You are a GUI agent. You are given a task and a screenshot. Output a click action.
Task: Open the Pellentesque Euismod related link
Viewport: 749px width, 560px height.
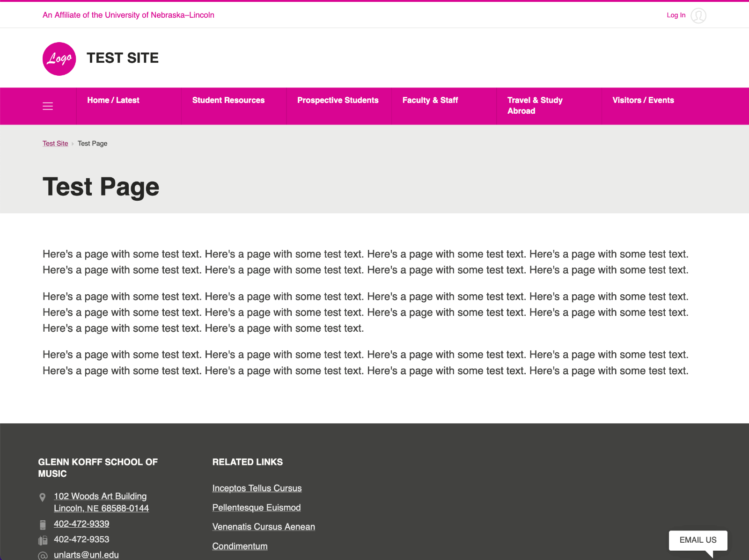point(256,508)
